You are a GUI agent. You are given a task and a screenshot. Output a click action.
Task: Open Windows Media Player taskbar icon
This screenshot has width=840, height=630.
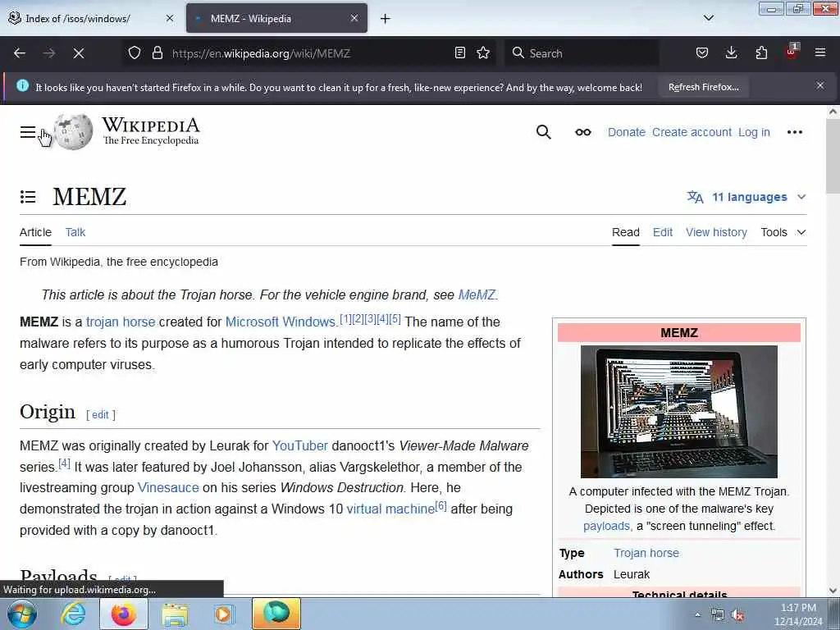pos(223,614)
